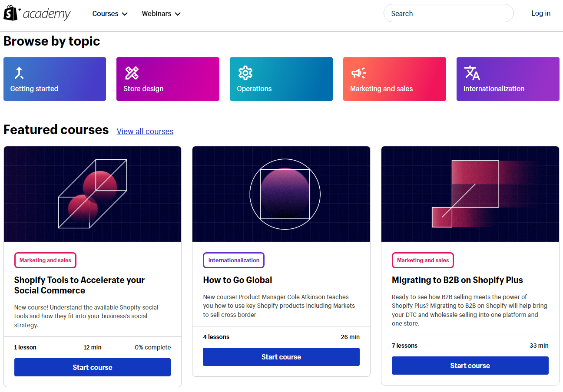
Task: Click the Featured courses heading
Action: pos(56,130)
